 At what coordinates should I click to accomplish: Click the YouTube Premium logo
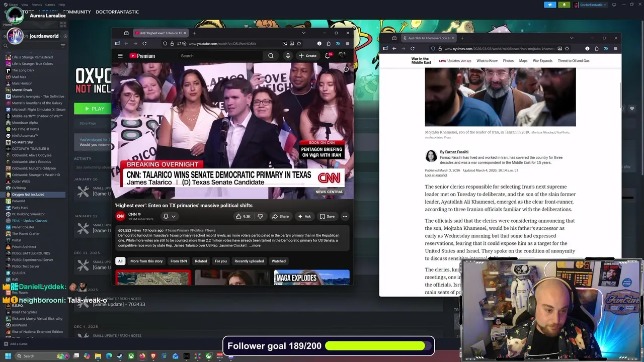point(142,56)
